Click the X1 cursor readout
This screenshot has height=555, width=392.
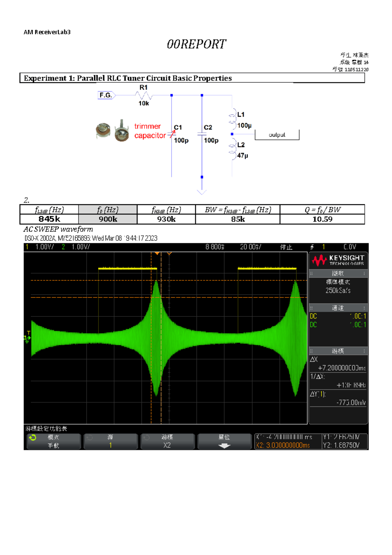pyautogui.click(x=284, y=437)
